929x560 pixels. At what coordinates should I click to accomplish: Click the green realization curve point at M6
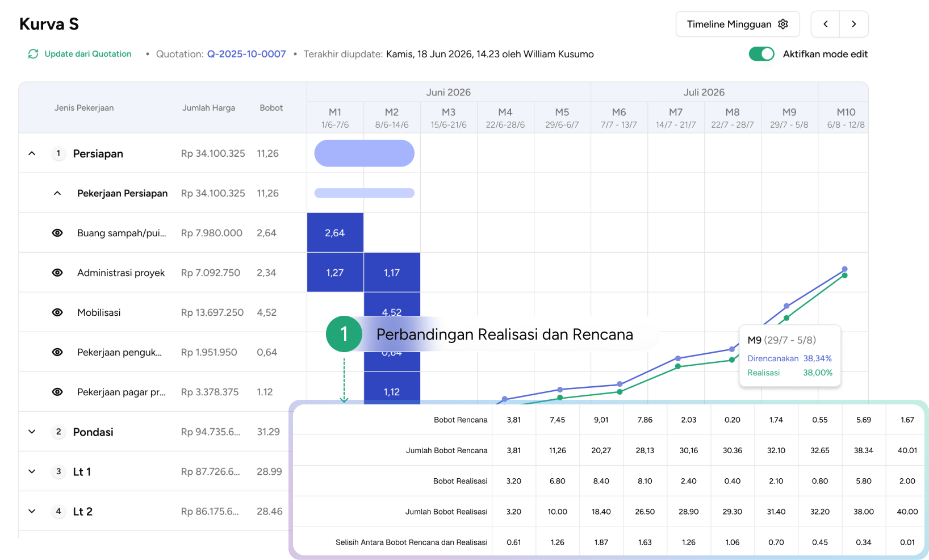[x=620, y=392]
